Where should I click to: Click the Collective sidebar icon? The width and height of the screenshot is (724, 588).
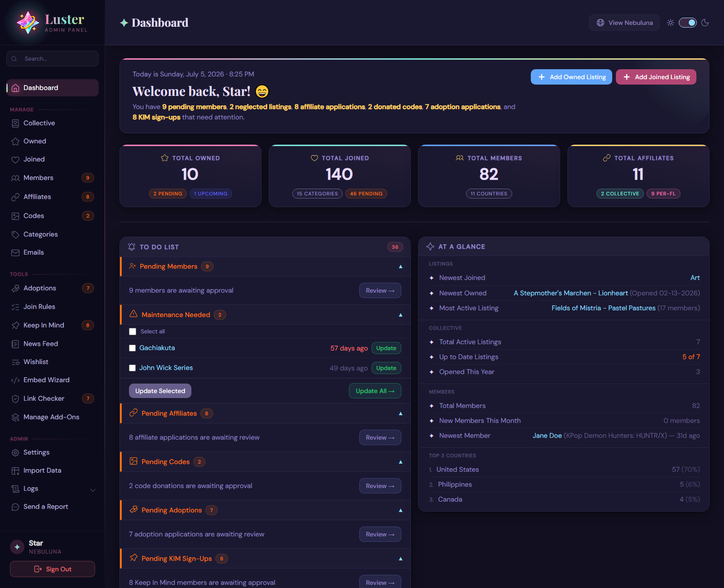[x=15, y=123]
